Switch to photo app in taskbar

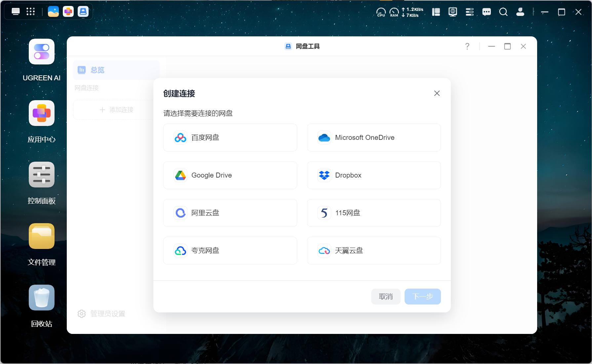(x=53, y=12)
